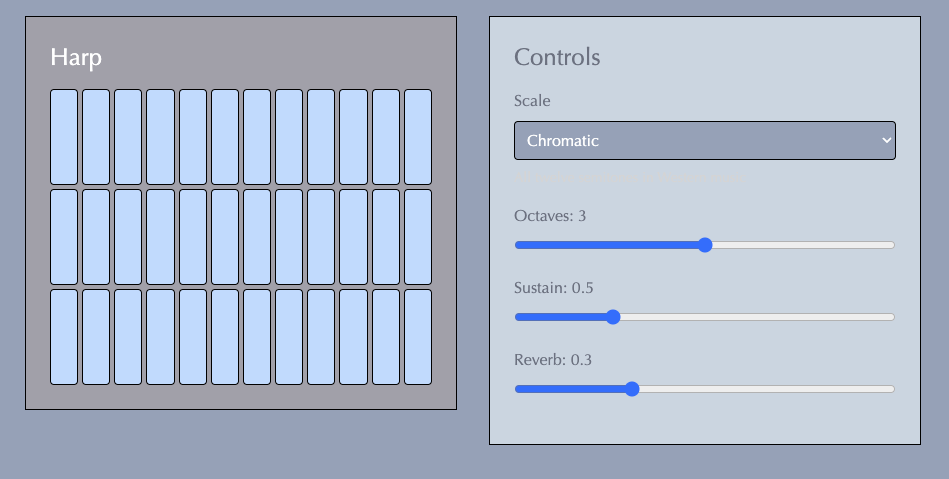Pluck the third string in the top harp row
Image resolution: width=949 pixels, height=479 pixels.
point(128,137)
